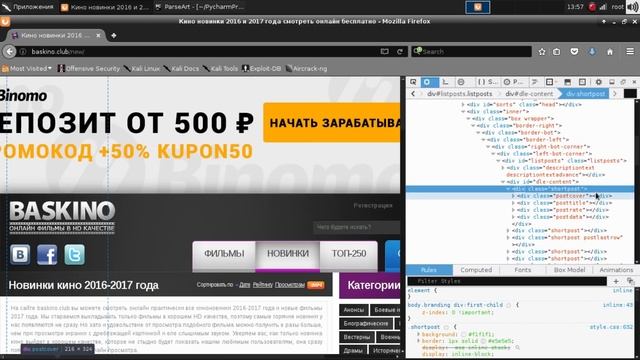Activate the element picker in DevTools
The width and height of the screenshot is (640, 360).
pyautogui.click(x=413, y=82)
